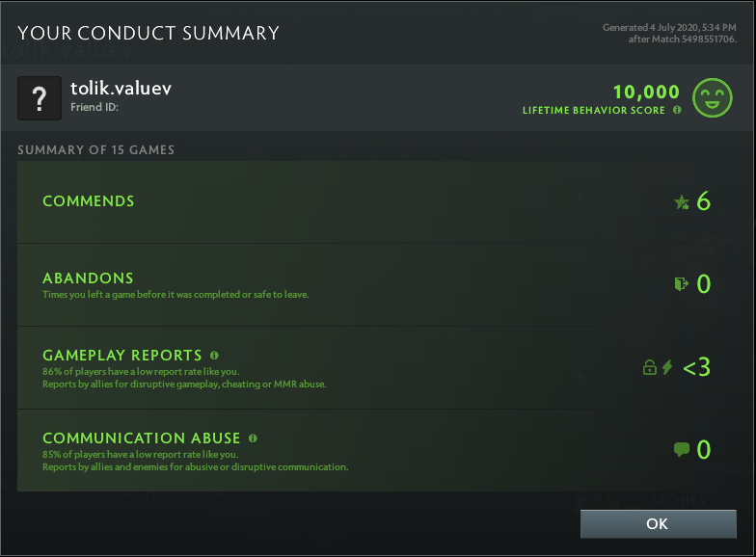Image resolution: width=756 pixels, height=557 pixels.
Task: Click the commends count of 6
Action: click(x=703, y=201)
